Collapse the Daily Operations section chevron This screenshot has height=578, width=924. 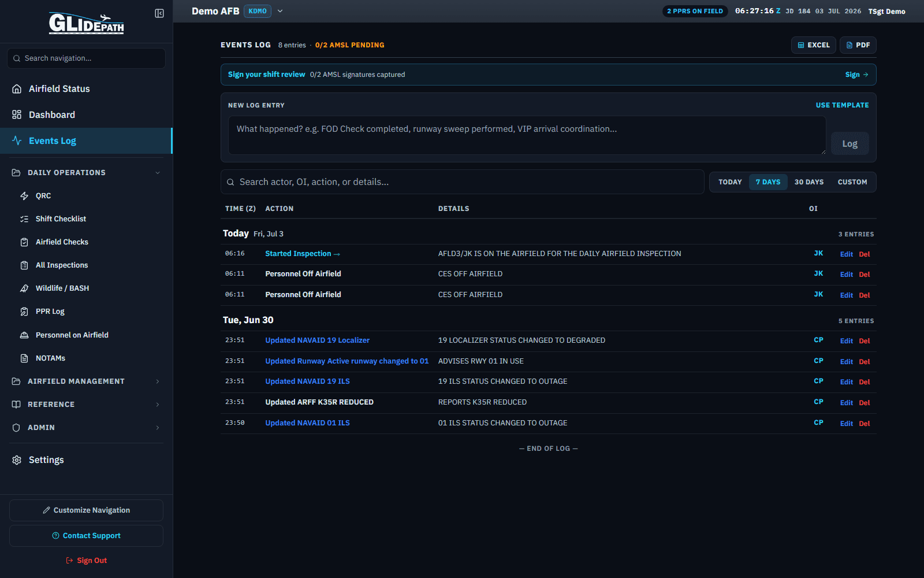(158, 173)
